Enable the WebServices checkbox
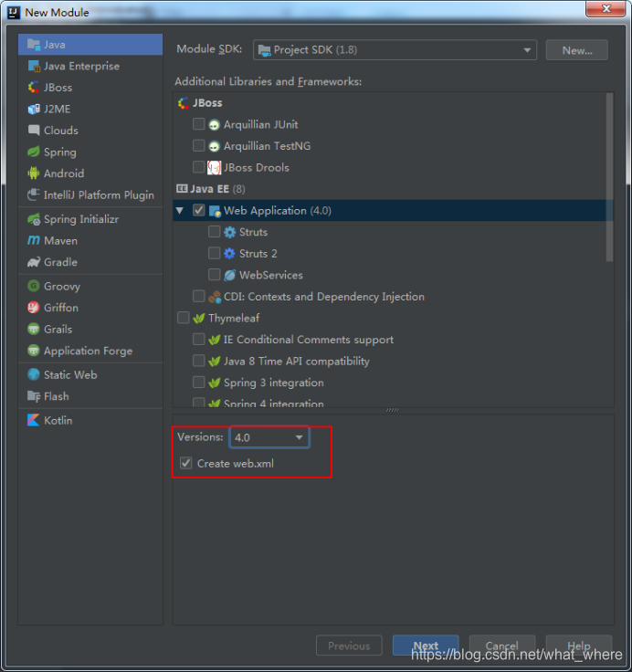Screen dimensions: 632x672 coord(214,274)
